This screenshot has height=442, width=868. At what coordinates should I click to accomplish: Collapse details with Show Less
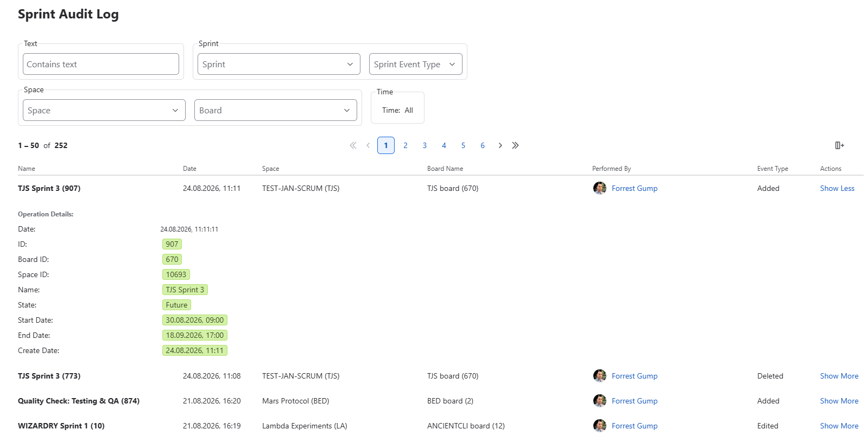coord(837,188)
